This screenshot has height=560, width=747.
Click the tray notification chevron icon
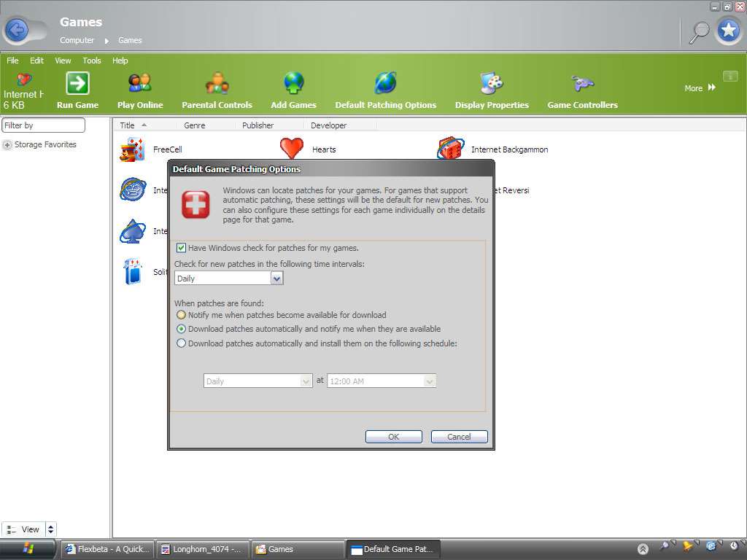pyautogui.click(x=643, y=549)
